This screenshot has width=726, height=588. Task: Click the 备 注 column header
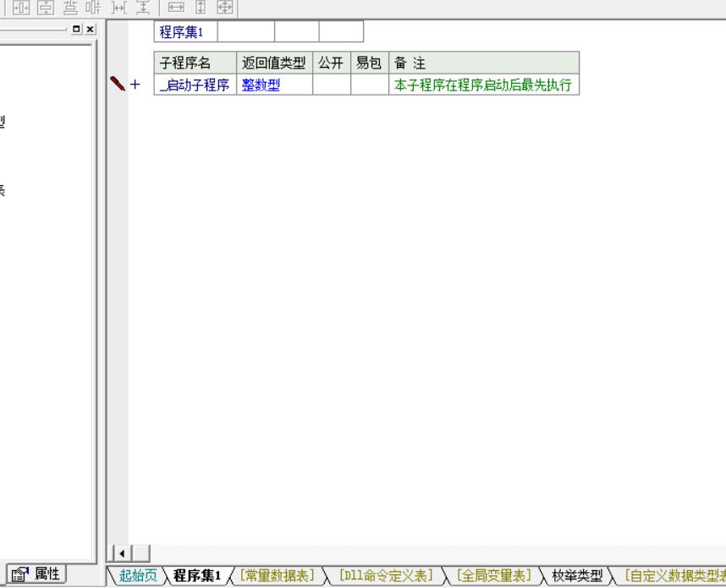(484, 63)
